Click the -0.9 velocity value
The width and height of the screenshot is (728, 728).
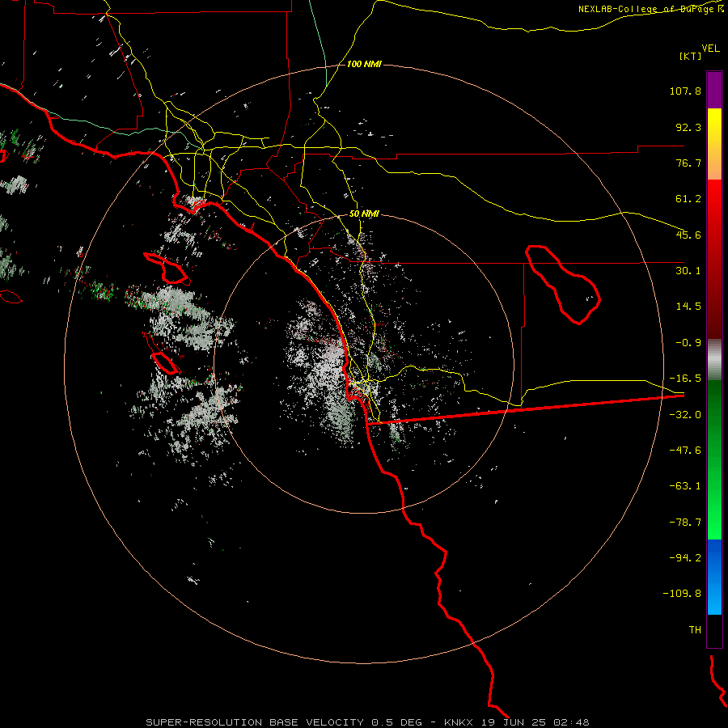point(688,343)
